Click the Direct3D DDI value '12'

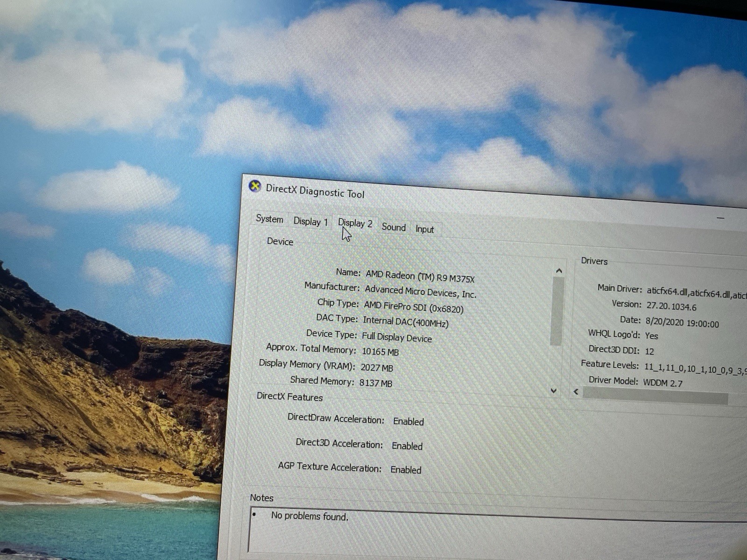(x=649, y=351)
